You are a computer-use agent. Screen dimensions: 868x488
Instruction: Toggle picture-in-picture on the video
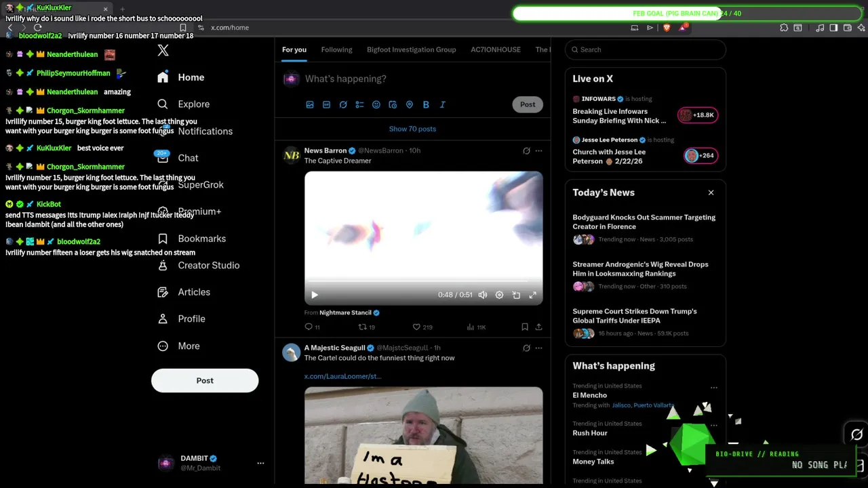pos(516,295)
